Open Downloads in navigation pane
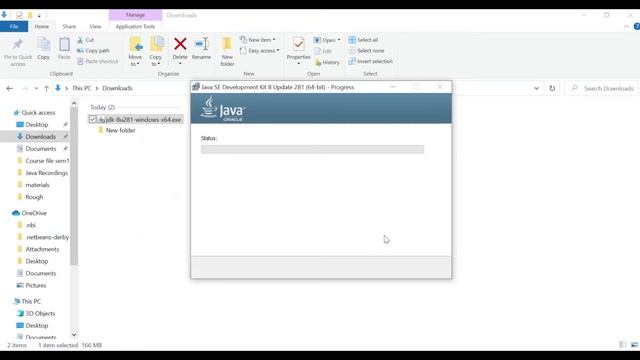This screenshot has height=360, width=640. (40, 137)
